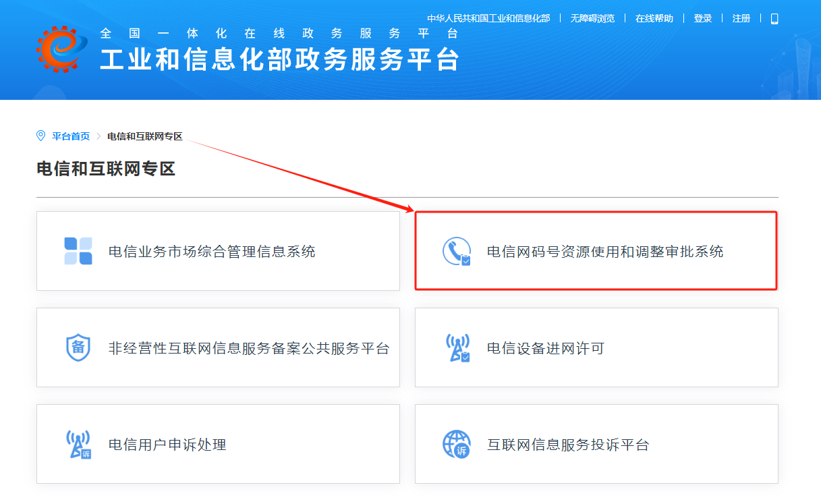Click the location pin breadcrumb icon
The width and height of the screenshot is (821, 504).
[x=41, y=136]
